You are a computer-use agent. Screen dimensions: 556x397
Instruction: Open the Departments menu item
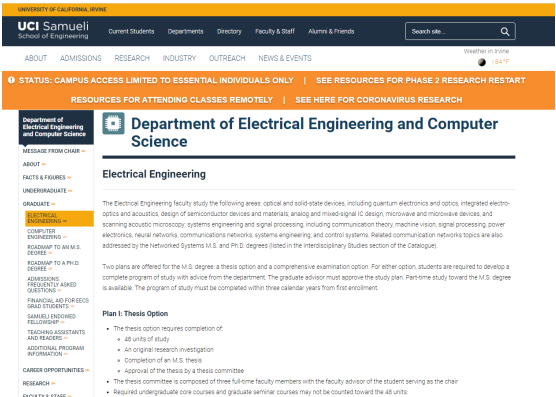[185, 31]
